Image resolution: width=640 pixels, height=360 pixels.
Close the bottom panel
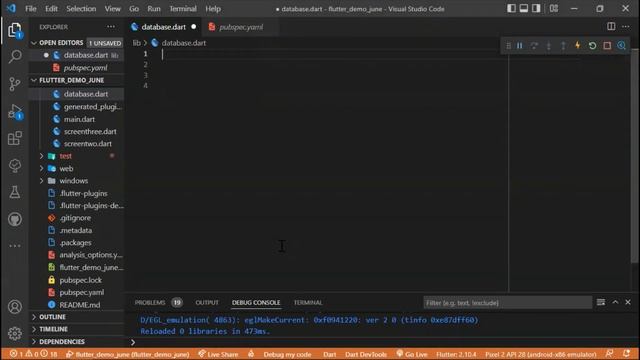(x=628, y=302)
